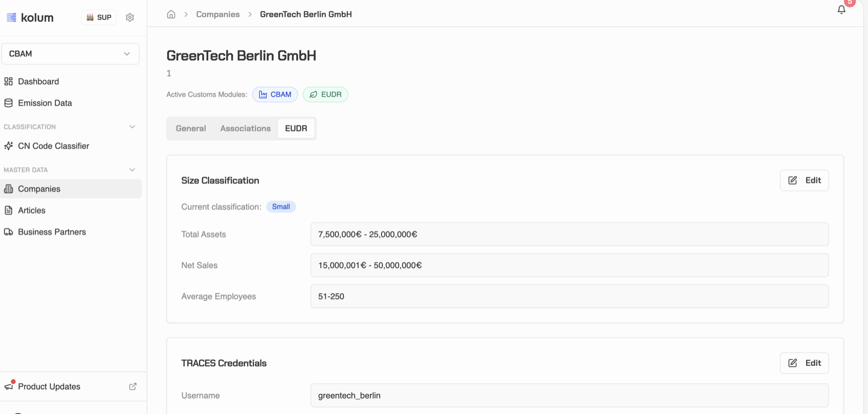Image resolution: width=868 pixels, height=414 pixels.
Task: Click the Articles document icon
Action: 9,210
